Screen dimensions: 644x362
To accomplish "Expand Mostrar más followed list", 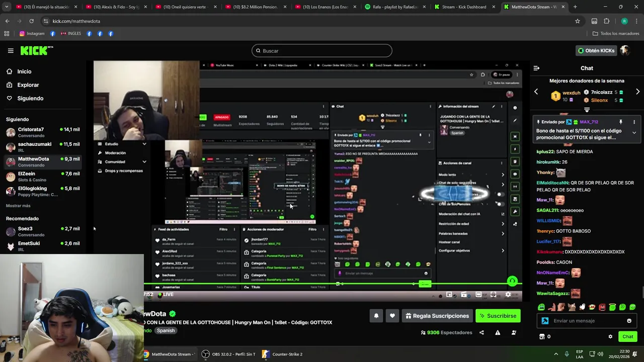I will tap(18, 206).
